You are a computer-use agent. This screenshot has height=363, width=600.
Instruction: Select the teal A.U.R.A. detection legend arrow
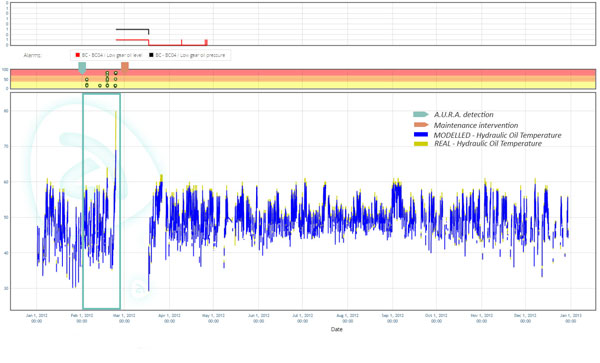(421, 114)
